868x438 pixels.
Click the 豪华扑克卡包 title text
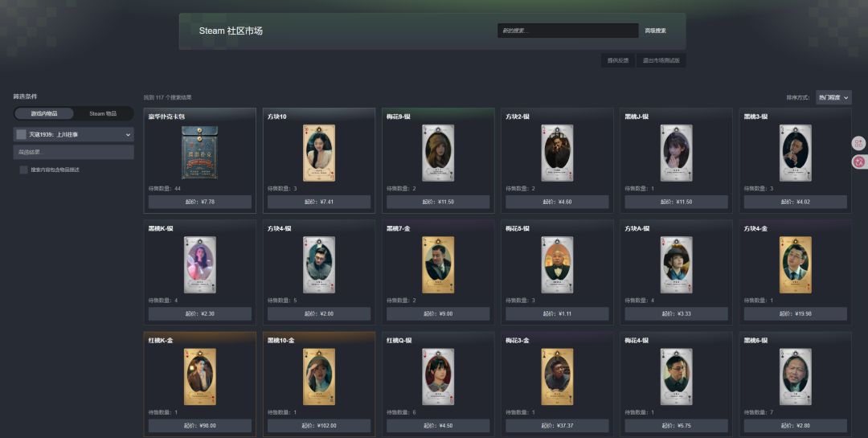tap(166, 117)
